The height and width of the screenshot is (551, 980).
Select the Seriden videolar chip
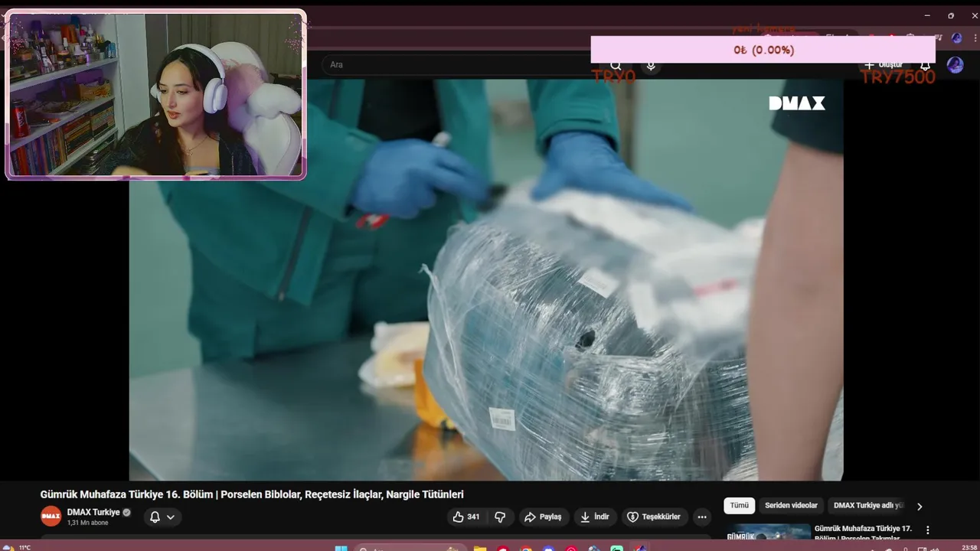[791, 505]
